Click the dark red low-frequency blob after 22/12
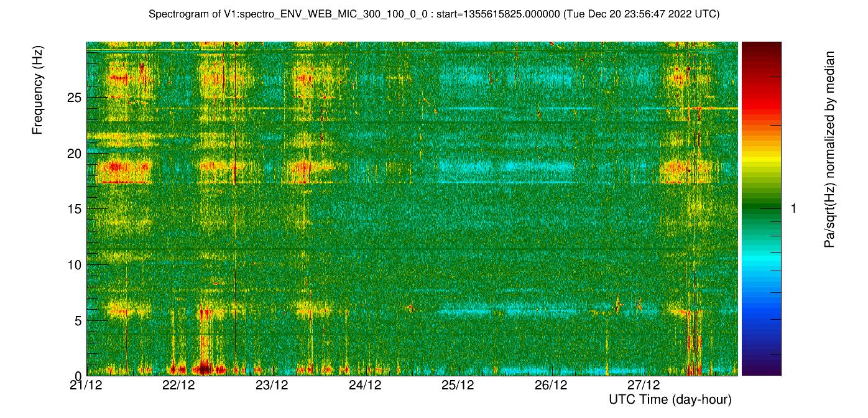The image size is (868, 418). pyautogui.click(x=203, y=368)
